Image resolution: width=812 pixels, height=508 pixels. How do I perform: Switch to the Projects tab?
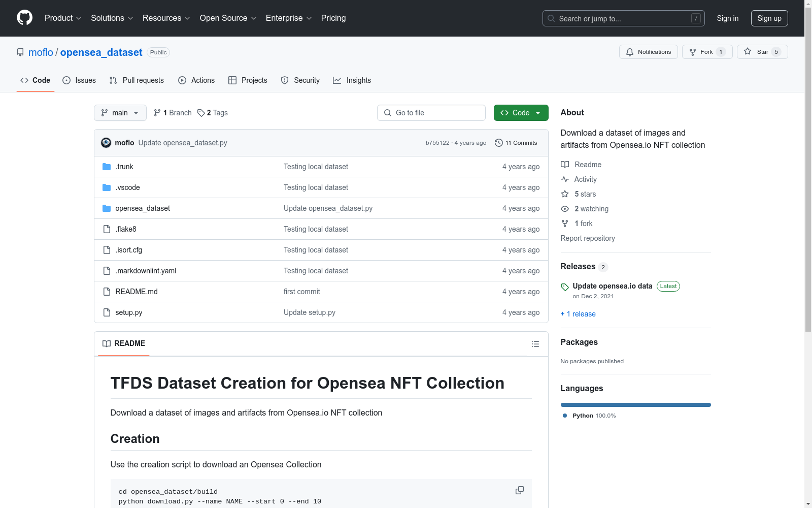[248, 80]
